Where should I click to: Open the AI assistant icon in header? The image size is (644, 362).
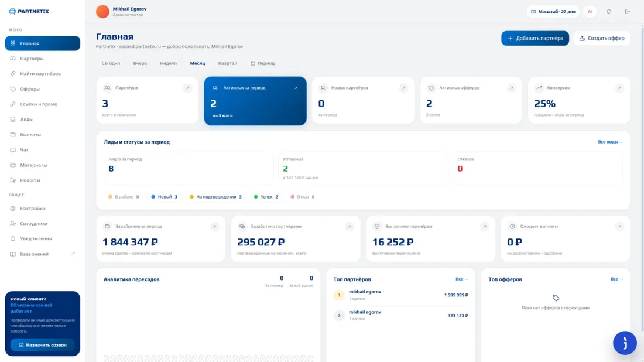(x=590, y=12)
